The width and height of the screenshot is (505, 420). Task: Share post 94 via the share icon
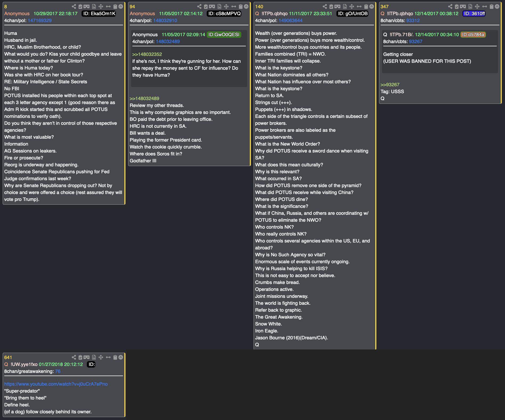tap(199, 6)
